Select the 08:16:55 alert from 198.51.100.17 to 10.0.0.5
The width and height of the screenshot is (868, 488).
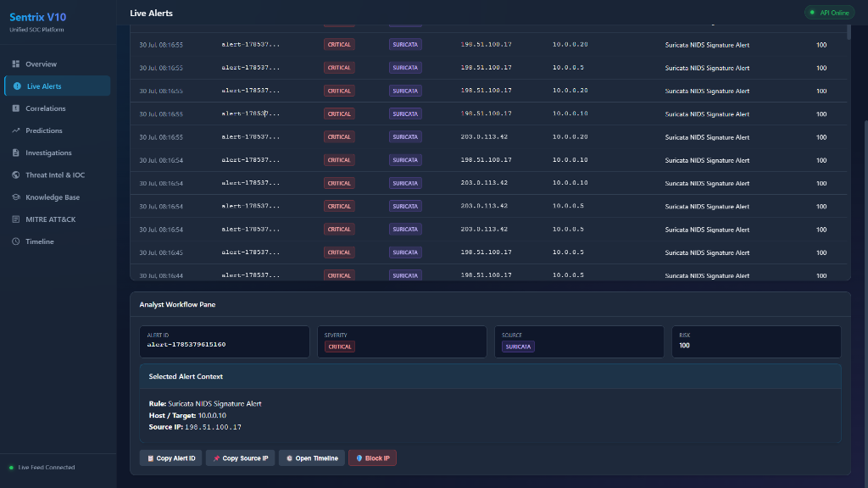(489, 68)
